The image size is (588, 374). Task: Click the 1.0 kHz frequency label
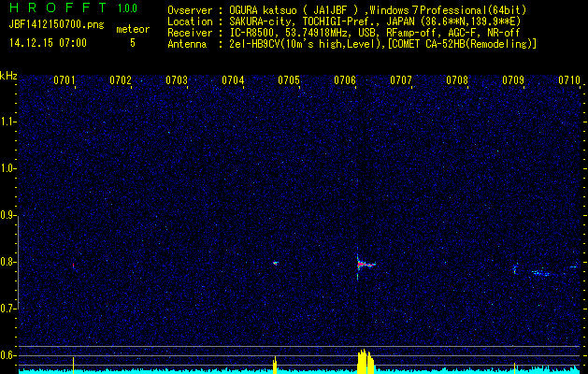[x=8, y=169]
